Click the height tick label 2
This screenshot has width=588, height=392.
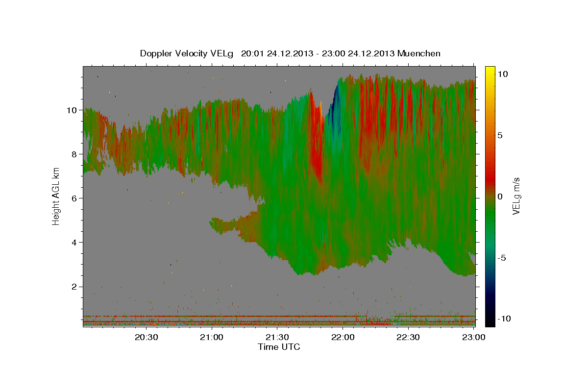tap(74, 287)
